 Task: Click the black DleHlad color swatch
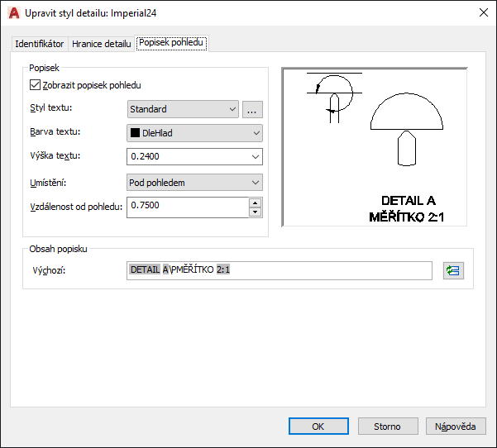point(135,133)
